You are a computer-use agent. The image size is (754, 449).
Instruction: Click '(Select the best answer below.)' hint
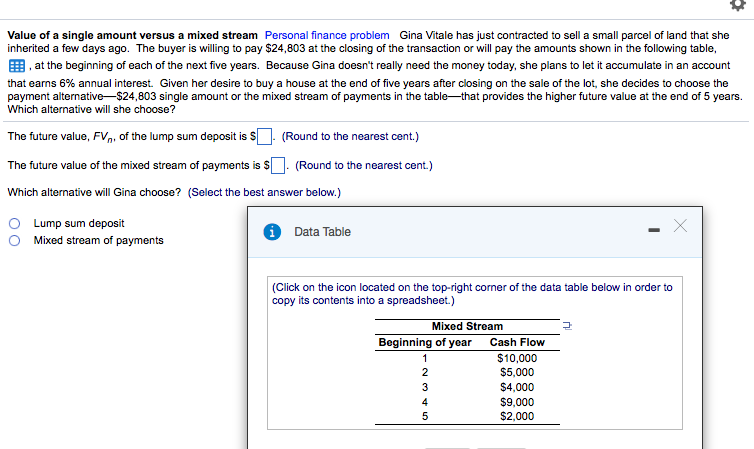click(264, 192)
